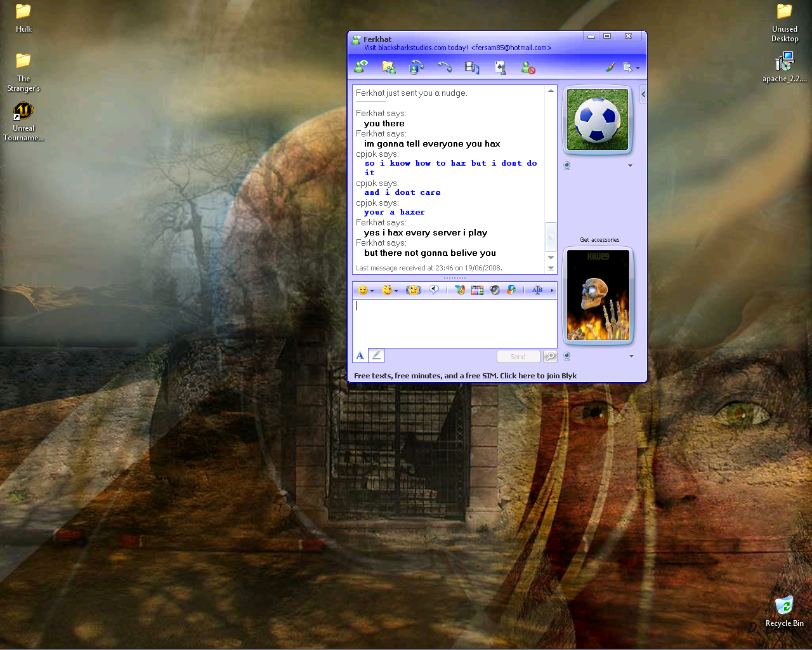
Task: Open the games and activities icon
Action: point(500,67)
